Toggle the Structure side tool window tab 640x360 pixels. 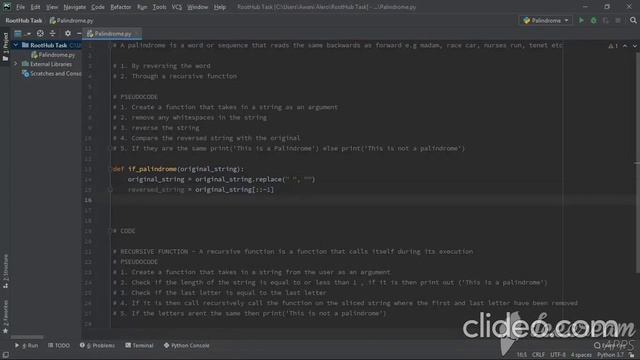tap(5, 271)
